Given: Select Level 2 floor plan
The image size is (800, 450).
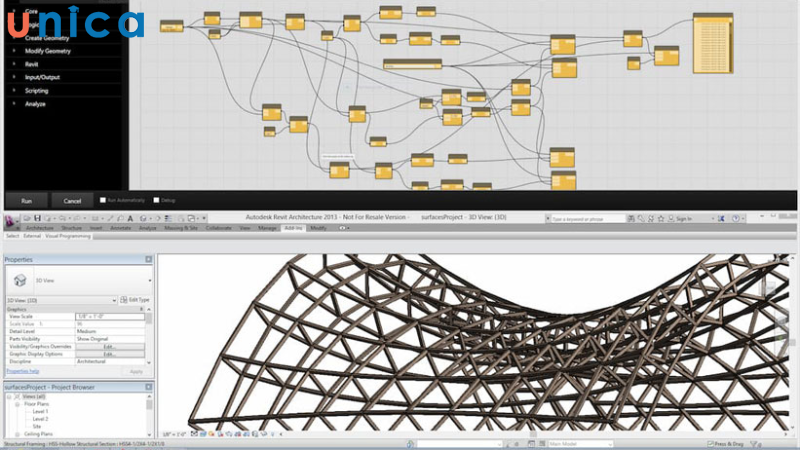Looking at the screenshot, I should [x=40, y=419].
